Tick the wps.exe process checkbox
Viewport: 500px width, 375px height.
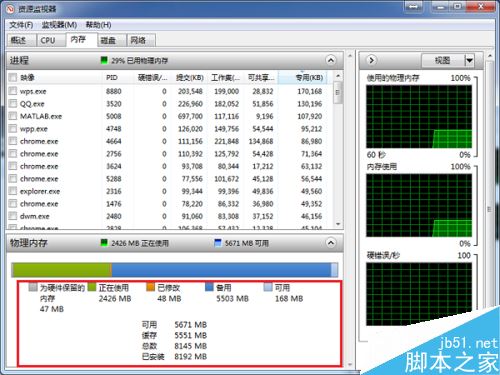tap(13, 91)
